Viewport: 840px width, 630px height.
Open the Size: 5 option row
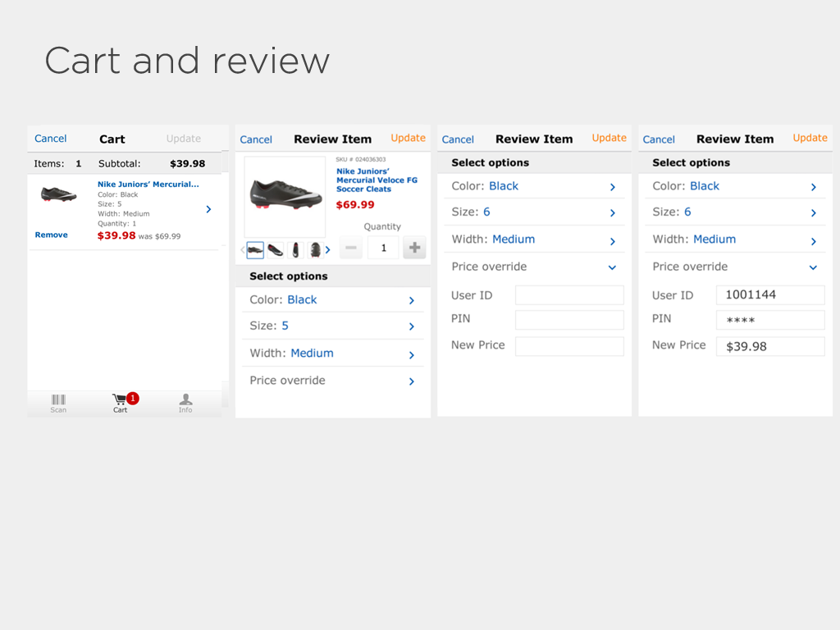(333, 326)
